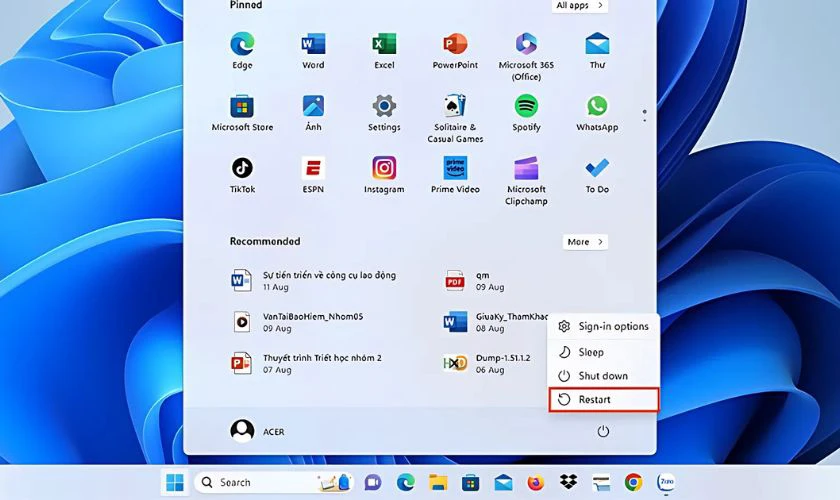Launch WhatsApp pinned app
The height and width of the screenshot is (500, 840).
coord(597,113)
